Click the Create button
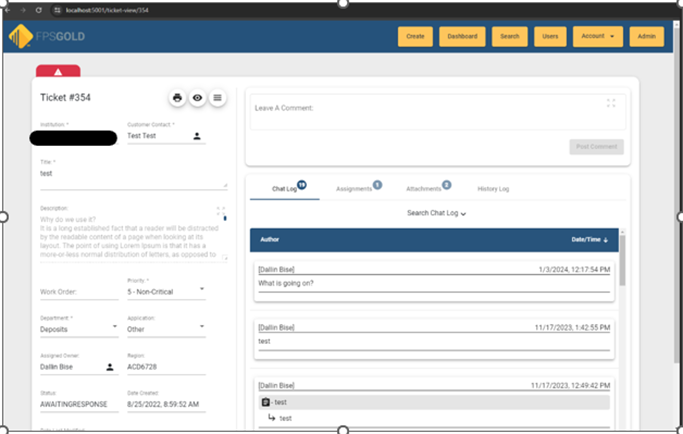The image size is (683, 434). 415,36
